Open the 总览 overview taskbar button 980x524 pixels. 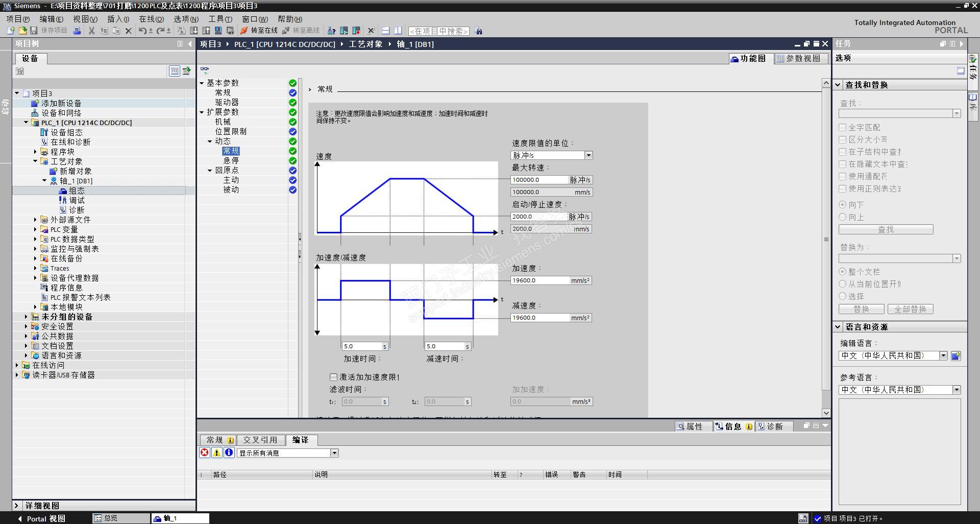tap(121, 518)
